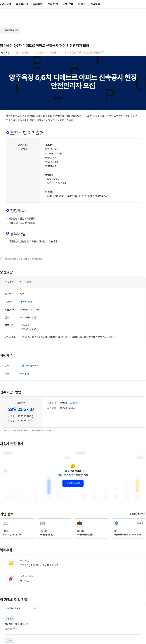
Task: Switch to the 상세요강 tab
Action: click(x=5, y=52)
